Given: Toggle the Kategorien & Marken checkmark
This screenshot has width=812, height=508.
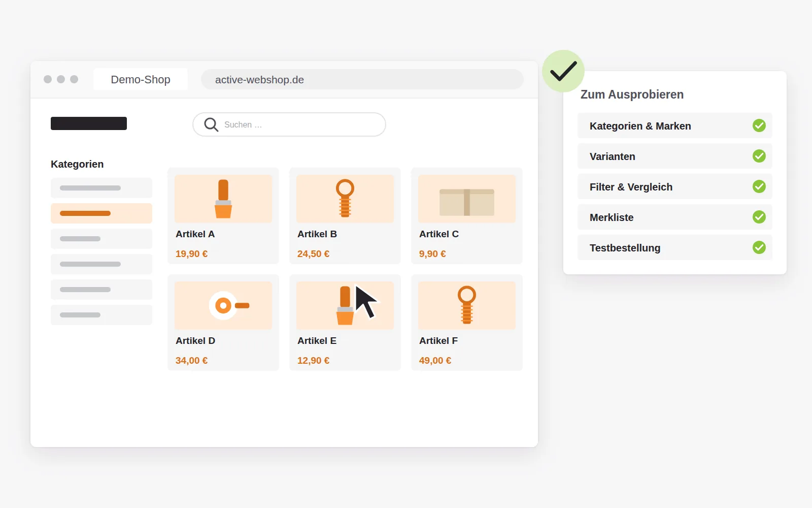Looking at the screenshot, I should [759, 125].
